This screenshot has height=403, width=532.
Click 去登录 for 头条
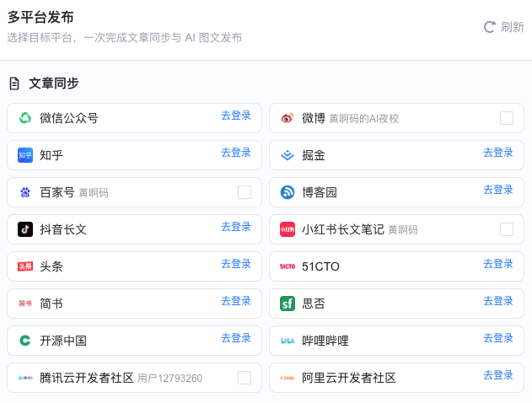point(236,264)
